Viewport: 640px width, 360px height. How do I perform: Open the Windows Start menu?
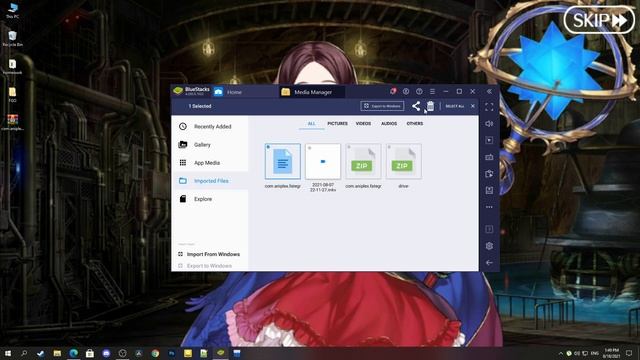pyautogui.click(x=8, y=353)
